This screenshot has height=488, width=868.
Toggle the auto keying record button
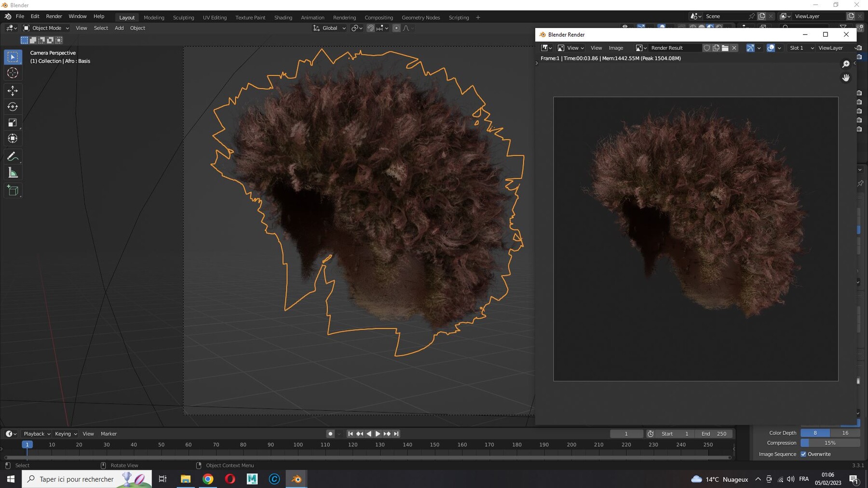coord(330,434)
